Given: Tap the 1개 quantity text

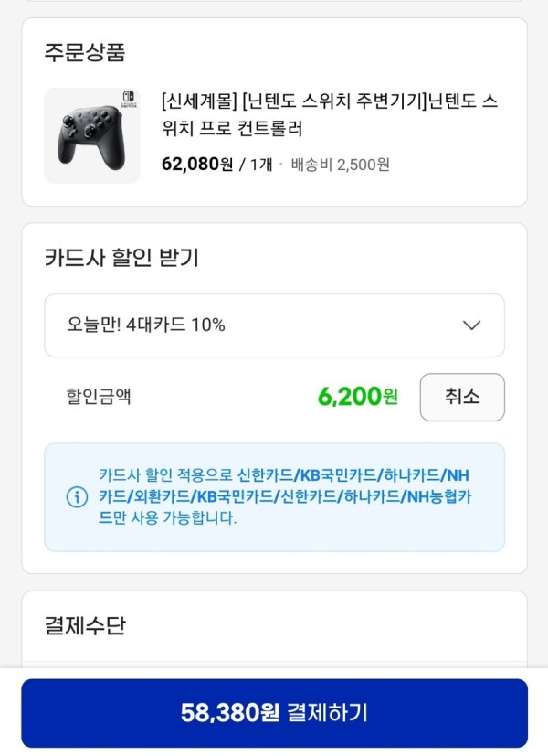Looking at the screenshot, I should [x=261, y=165].
